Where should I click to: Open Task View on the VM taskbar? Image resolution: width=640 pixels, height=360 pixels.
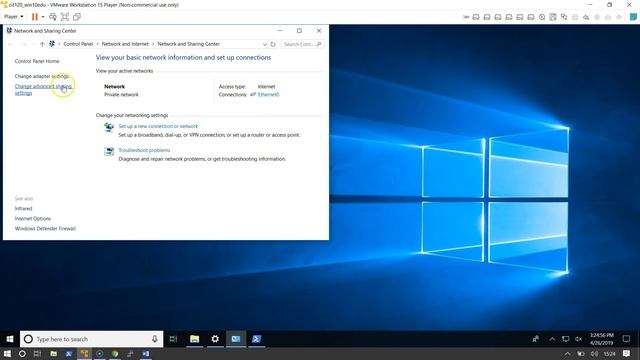pos(173,339)
